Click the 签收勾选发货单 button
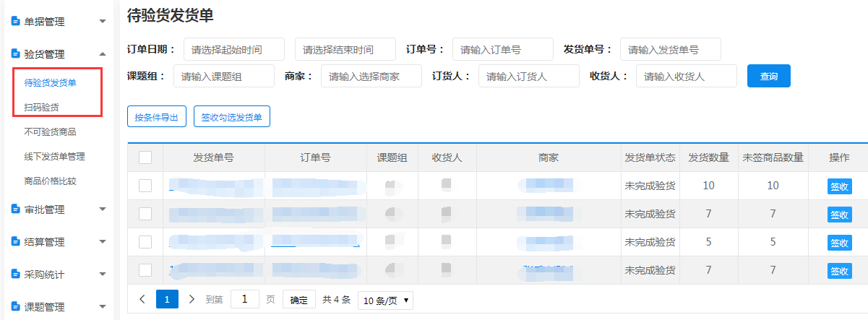 coord(231,116)
